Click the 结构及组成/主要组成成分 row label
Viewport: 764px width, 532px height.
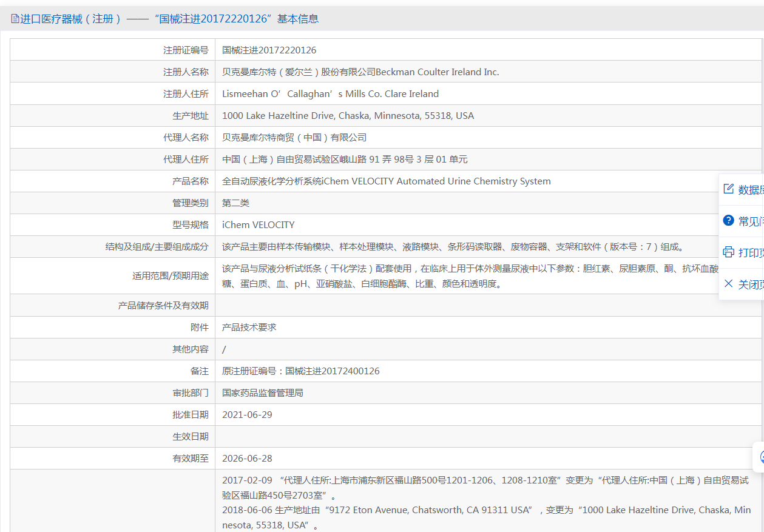[x=157, y=247]
